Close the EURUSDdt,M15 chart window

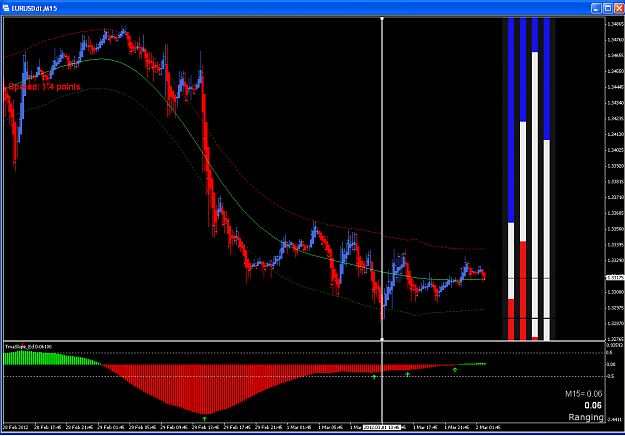(619, 8)
